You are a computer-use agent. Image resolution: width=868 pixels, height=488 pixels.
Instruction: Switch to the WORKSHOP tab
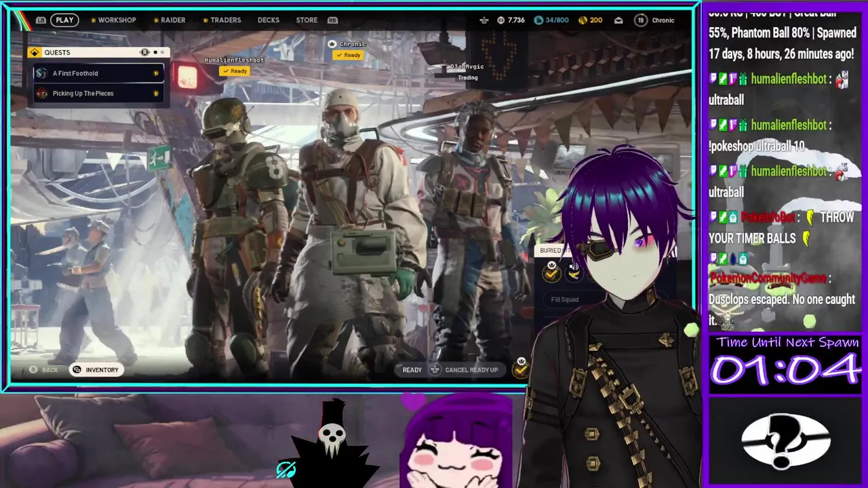pyautogui.click(x=117, y=20)
